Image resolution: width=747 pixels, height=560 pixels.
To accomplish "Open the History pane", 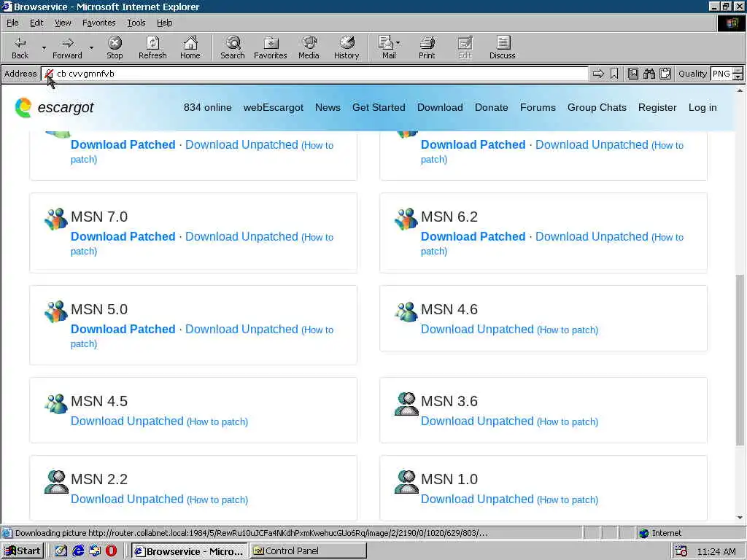I will pos(347,47).
